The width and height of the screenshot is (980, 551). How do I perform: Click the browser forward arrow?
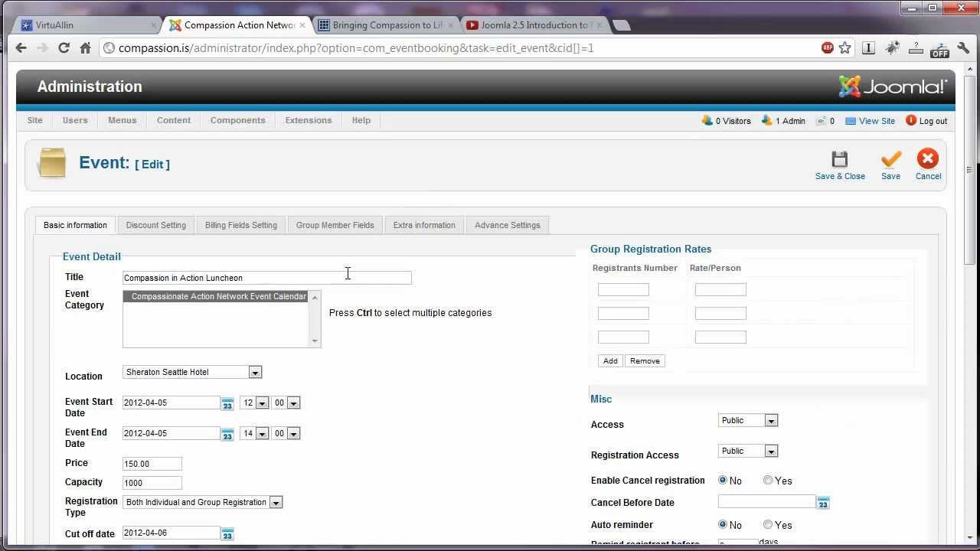coord(42,47)
